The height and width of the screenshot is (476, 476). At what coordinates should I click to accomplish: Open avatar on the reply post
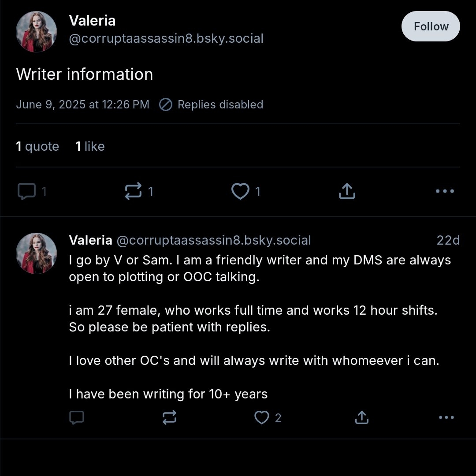[x=37, y=253]
